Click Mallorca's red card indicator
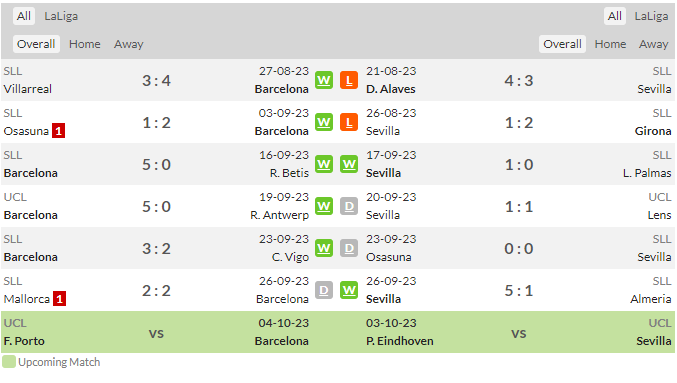This screenshot has width=677, height=383. [x=60, y=298]
